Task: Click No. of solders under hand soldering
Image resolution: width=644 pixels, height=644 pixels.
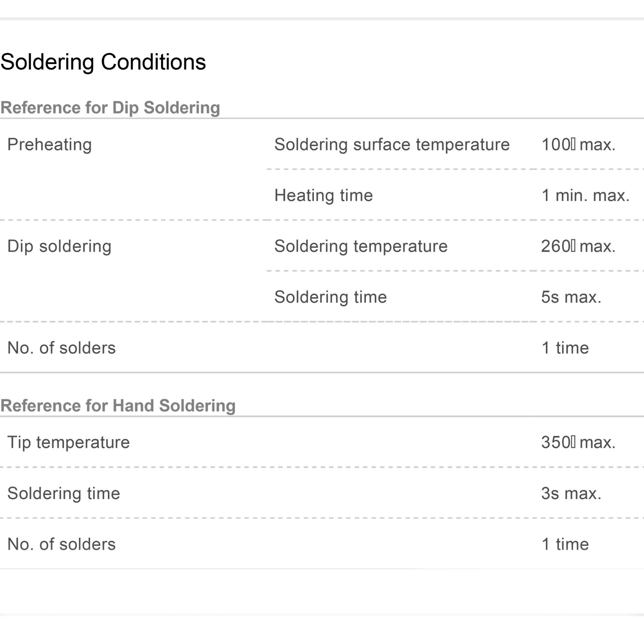Action: tap(62, 544)
